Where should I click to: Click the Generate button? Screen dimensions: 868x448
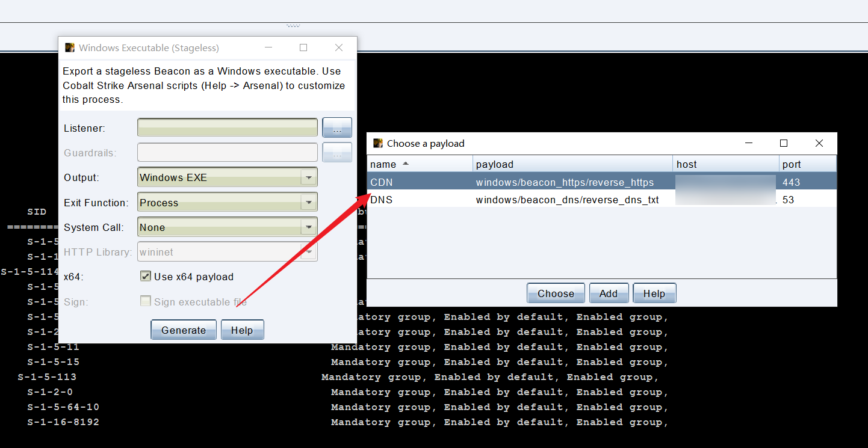[184, 330]
